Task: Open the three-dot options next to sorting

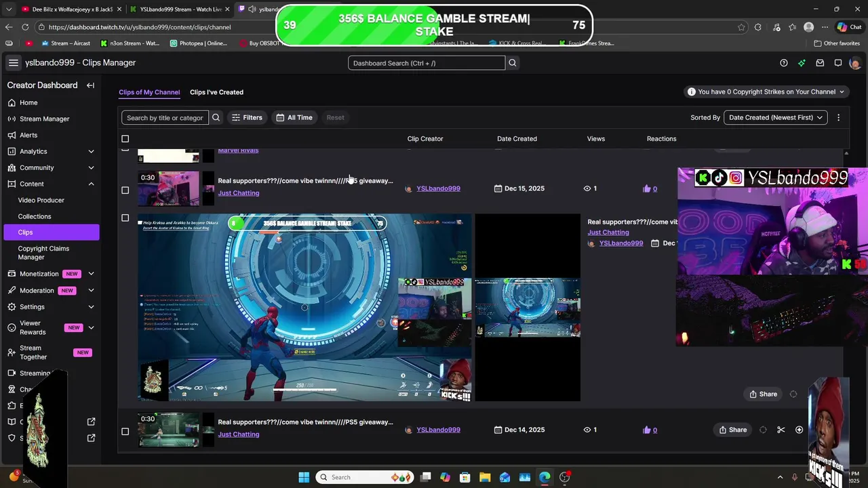Action: 838,117
